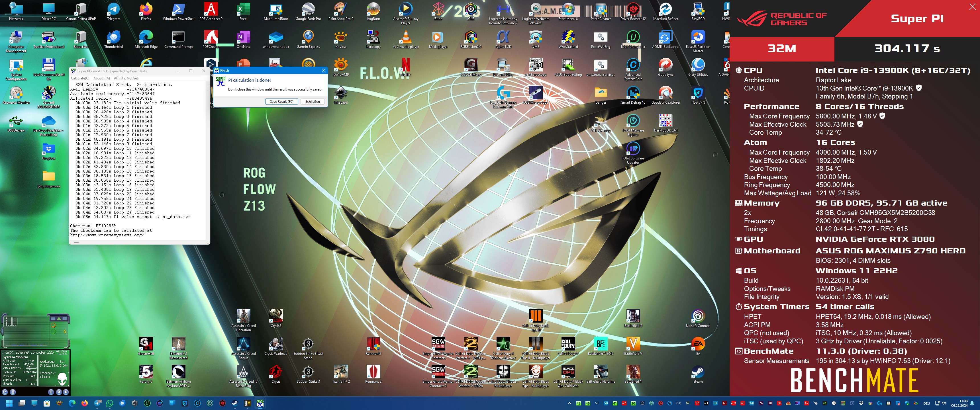Click the taskbar clock showing 11:33
This screenshot has height=410, width=980.
(959, 403)
